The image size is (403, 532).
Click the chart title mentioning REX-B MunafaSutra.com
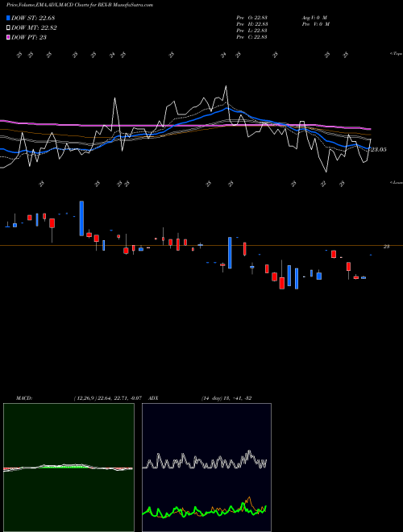coord(80,5)
